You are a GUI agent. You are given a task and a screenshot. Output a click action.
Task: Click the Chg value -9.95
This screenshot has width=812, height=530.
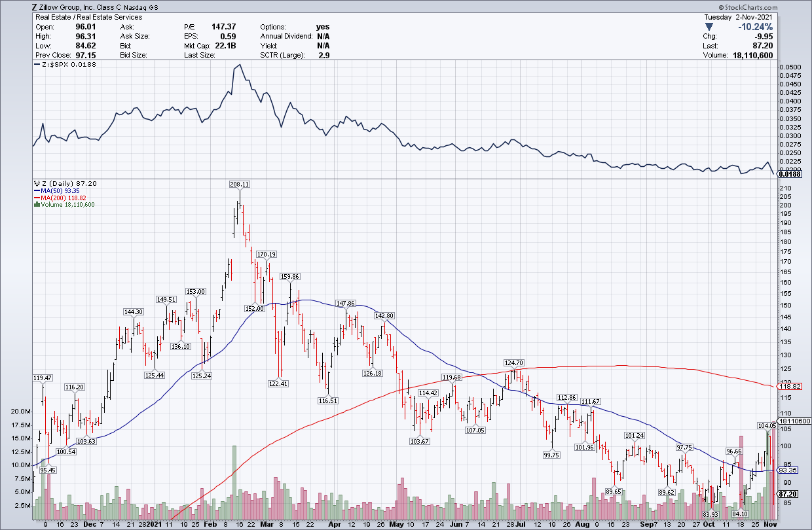coord(764,37)
